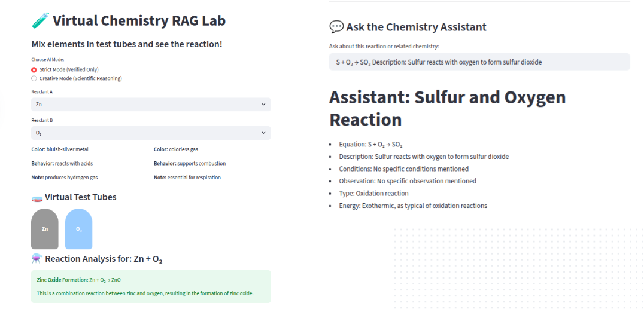This screenshot has height=309, width=644.
Task: Click the speech bubble icon beside Ask heading
Action: click(x=336, y=27)
